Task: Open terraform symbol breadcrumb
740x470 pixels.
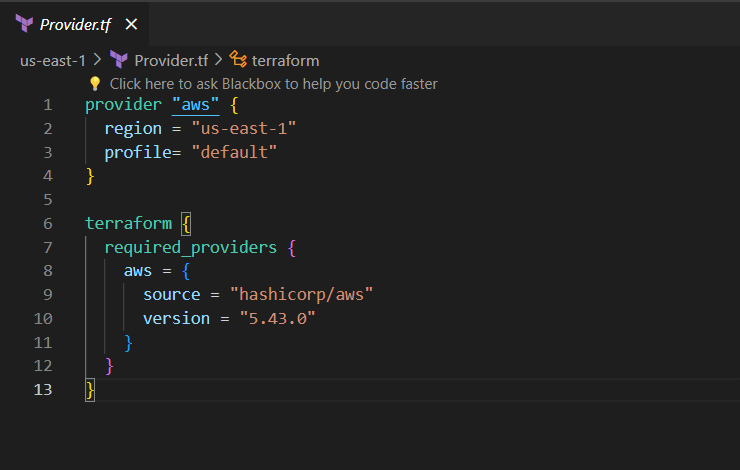Action: [285, 60]
